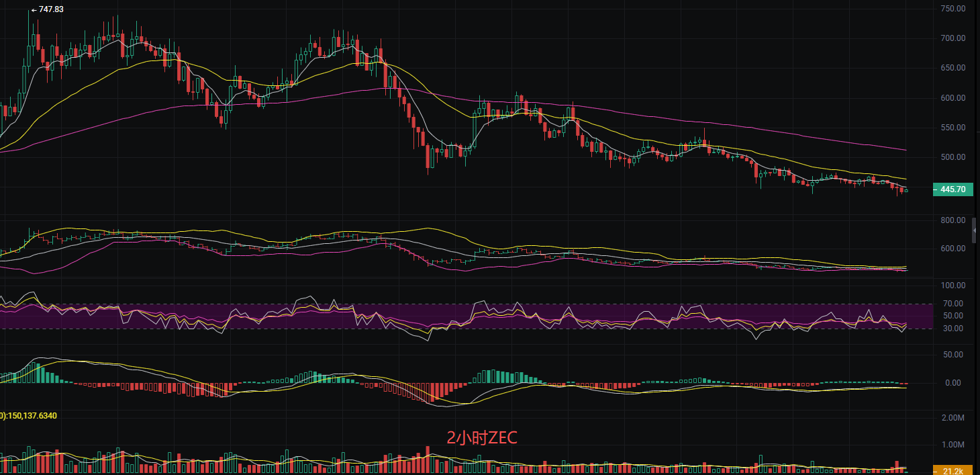Click the 550.00 price axis label
This screenshot has width=980, height=475.
(953, 128)
